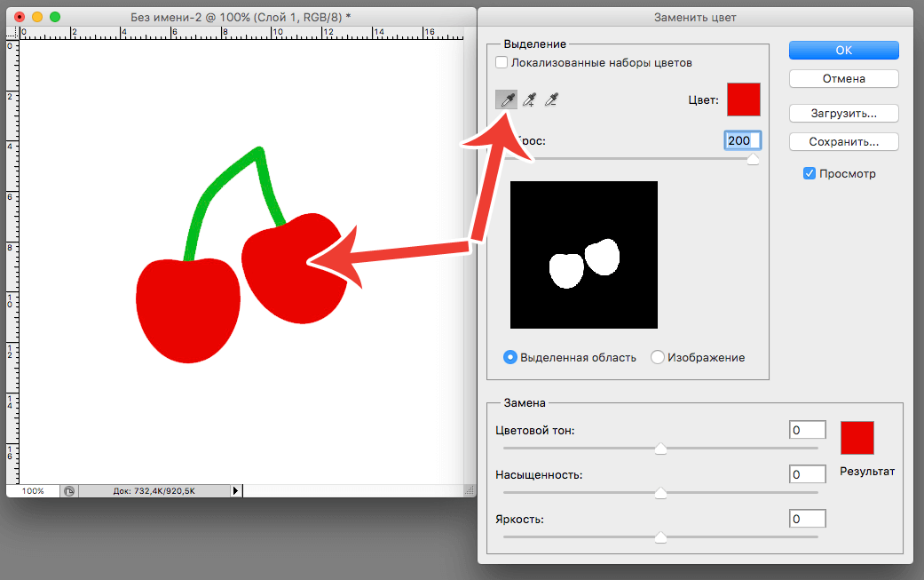Select the Выделенная область radio button
The height and width of the screenshot is (580, 924).
(x=510, y=357)
